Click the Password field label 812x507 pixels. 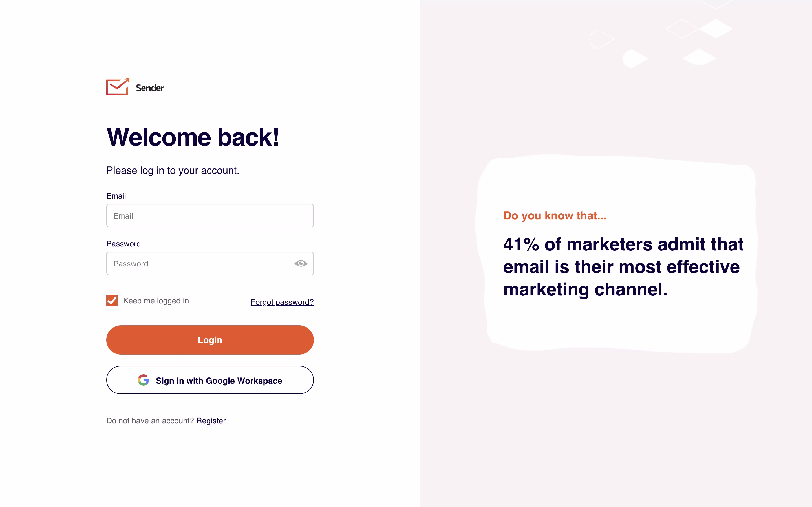pos(123,244)
